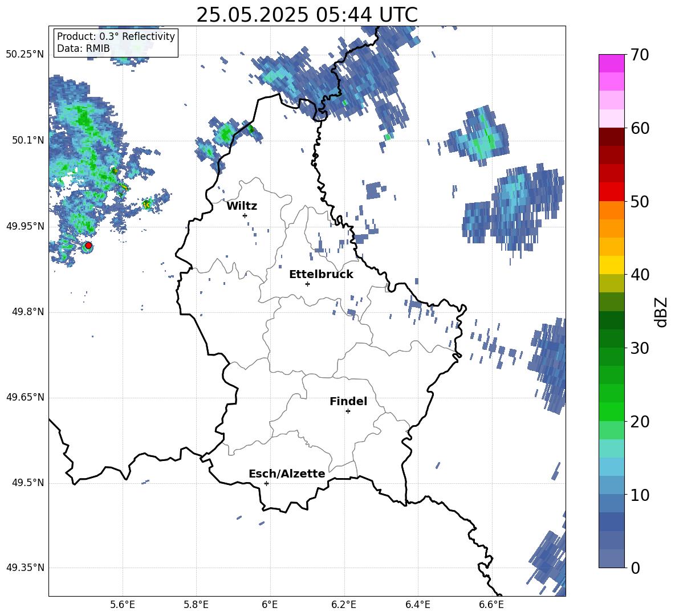Click the colorbar tick value 40
The image size is (675, 616).
pyautogui.click(x=640, y=275)
